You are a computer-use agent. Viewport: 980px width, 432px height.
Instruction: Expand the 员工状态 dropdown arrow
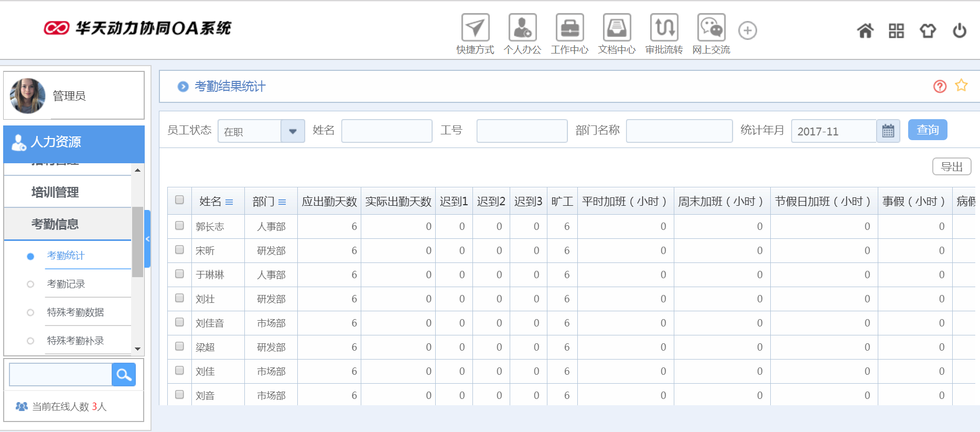click(x=293, y=131)
